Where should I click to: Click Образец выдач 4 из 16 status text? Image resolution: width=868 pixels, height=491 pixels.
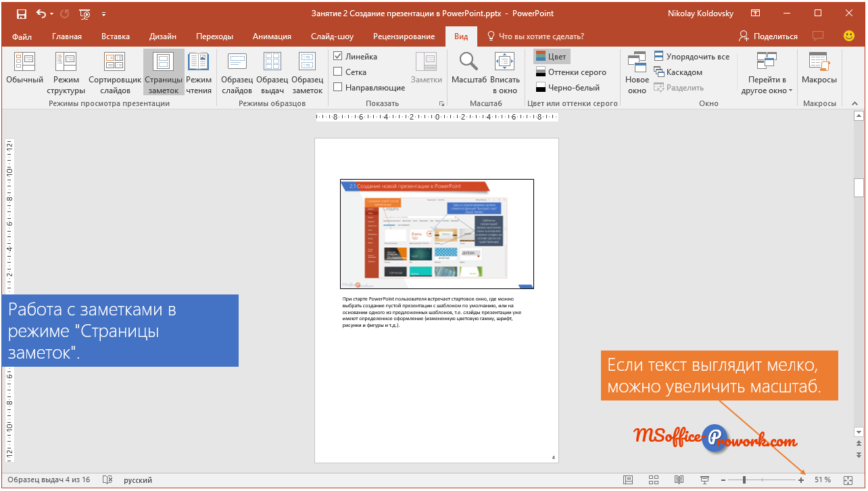(49, 480)
